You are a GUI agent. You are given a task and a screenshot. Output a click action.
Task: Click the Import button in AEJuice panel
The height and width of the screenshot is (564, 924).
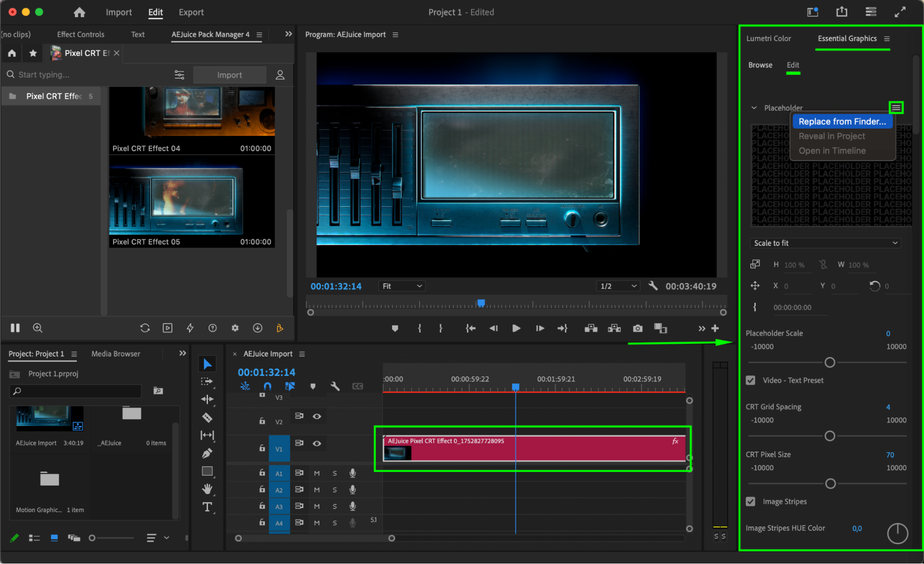229,75
